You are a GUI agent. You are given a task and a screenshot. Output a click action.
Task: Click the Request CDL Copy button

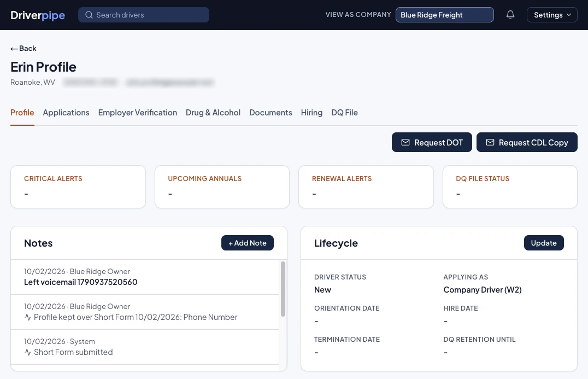pos(527,142)
